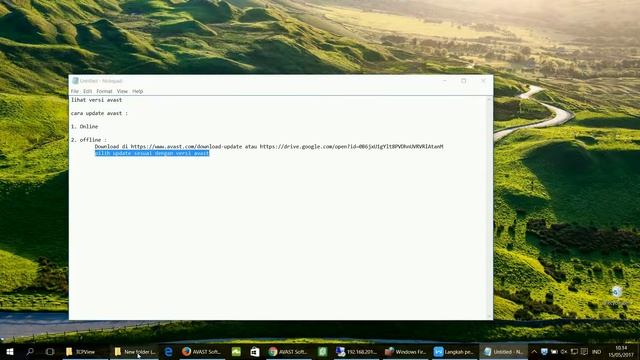Screen dimensions: 640x360
Task: Close the Notepad window
Action: click(483, 81)
